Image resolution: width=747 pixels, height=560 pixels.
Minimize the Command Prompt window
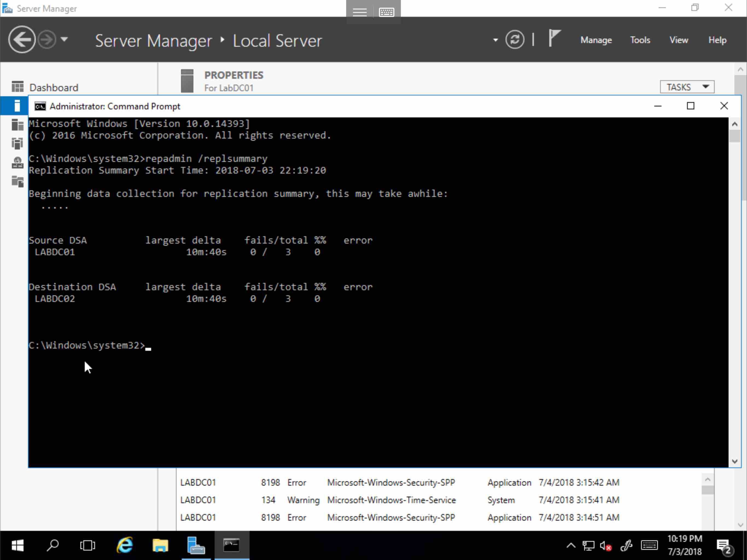click(658, 106)
